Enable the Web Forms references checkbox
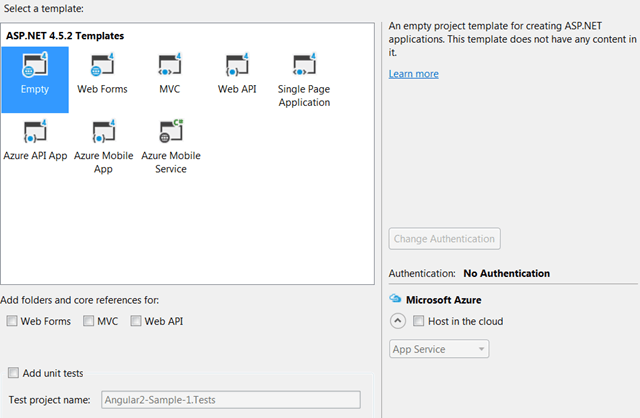The image size is (640, 418). [12, 322]
